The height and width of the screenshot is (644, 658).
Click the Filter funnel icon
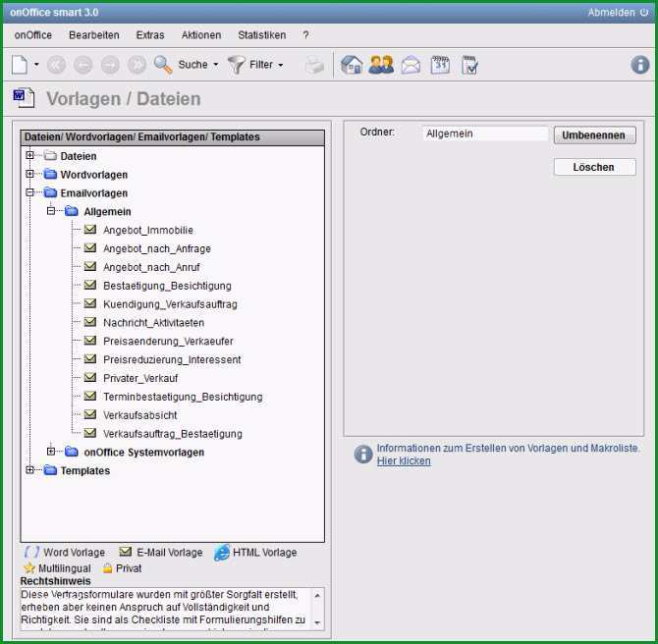237,65
